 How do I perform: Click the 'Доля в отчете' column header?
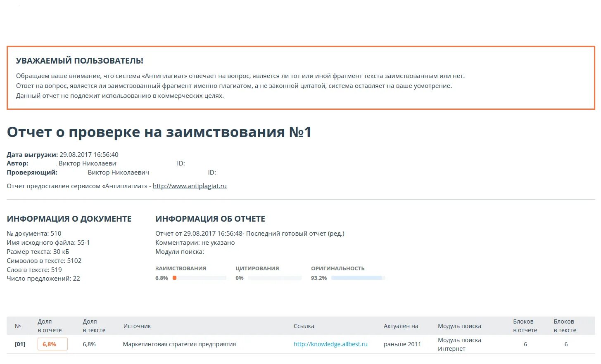point(50,326)
